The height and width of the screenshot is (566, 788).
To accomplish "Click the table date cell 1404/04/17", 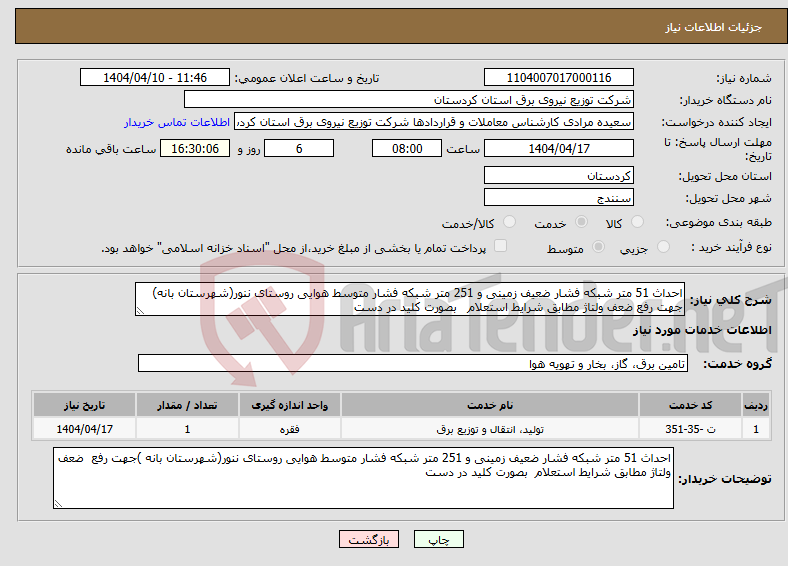I will (x=84, y=429).
